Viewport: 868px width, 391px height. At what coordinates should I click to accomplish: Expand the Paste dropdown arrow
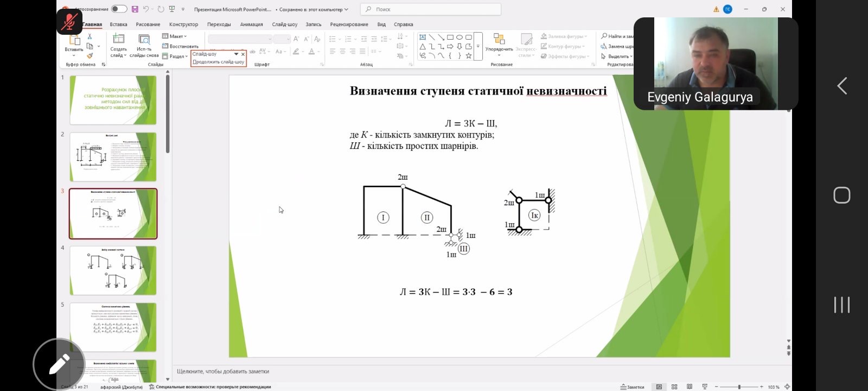(x=74, y=55)
